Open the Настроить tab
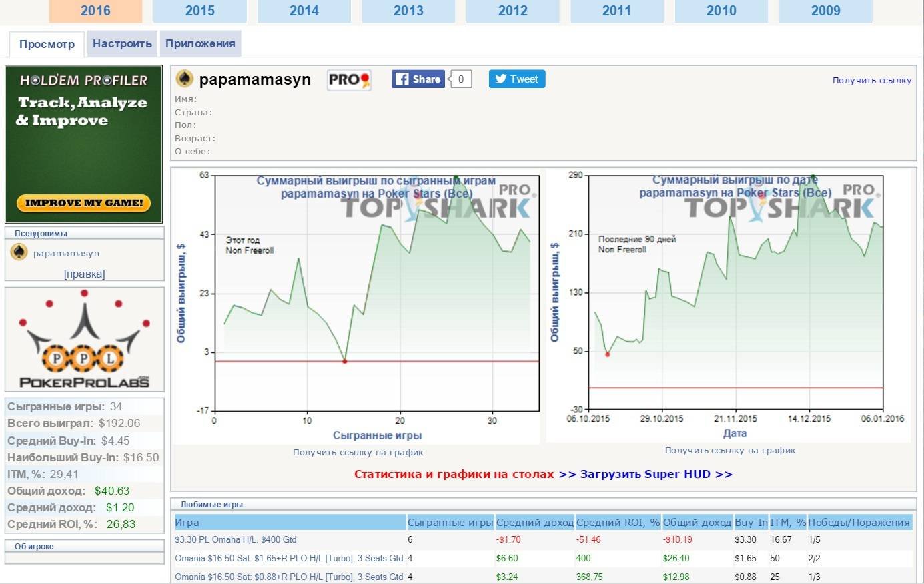The height and width of the screenshot is (584, 924). [122, 44]
